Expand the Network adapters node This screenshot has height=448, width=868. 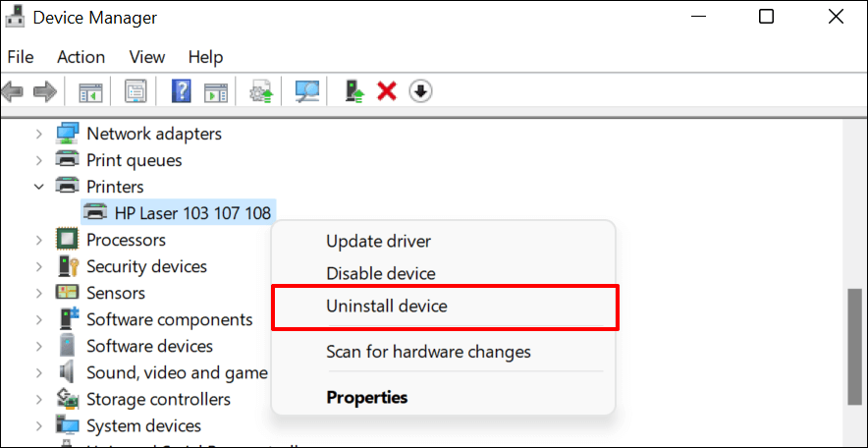tap(39, 133)
